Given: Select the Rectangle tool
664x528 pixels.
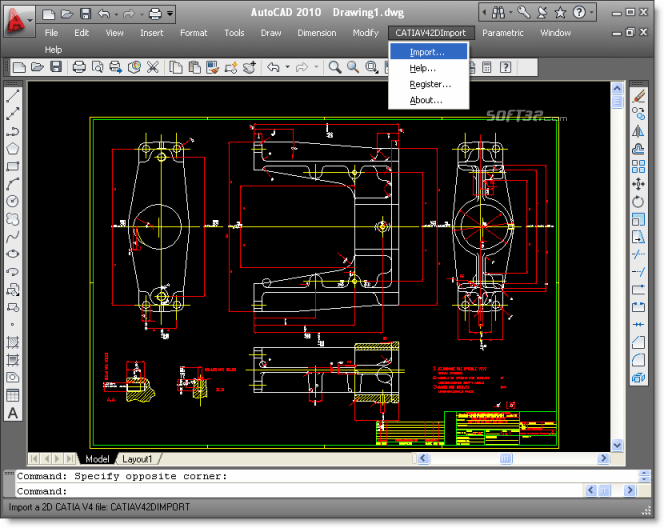Looking at the screenshot, I should (x=13, y=166).
